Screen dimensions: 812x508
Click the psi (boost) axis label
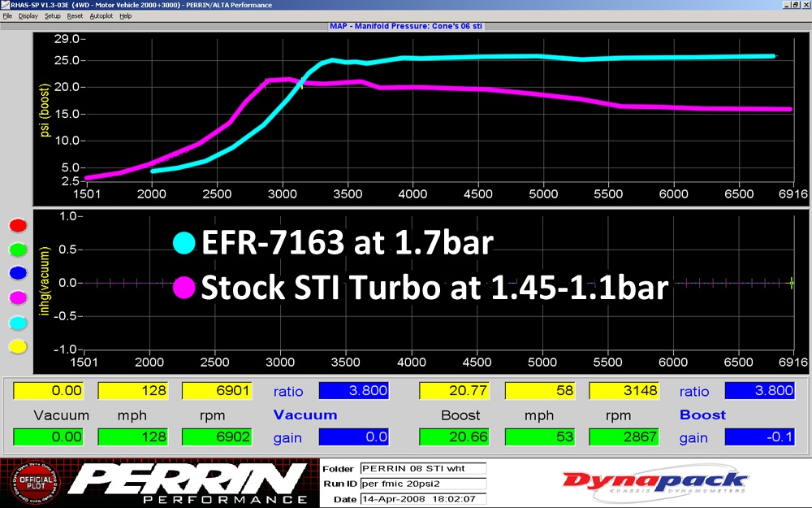45,111
